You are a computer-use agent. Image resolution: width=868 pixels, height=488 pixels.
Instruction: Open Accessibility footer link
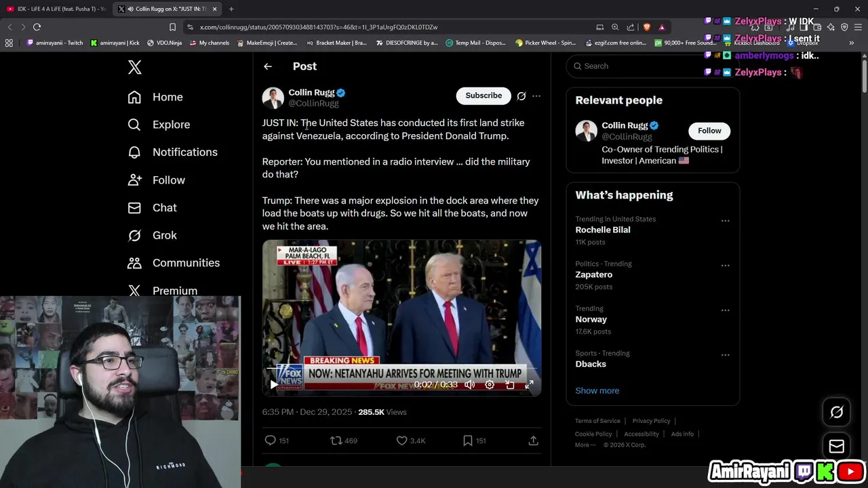[642, 434]
